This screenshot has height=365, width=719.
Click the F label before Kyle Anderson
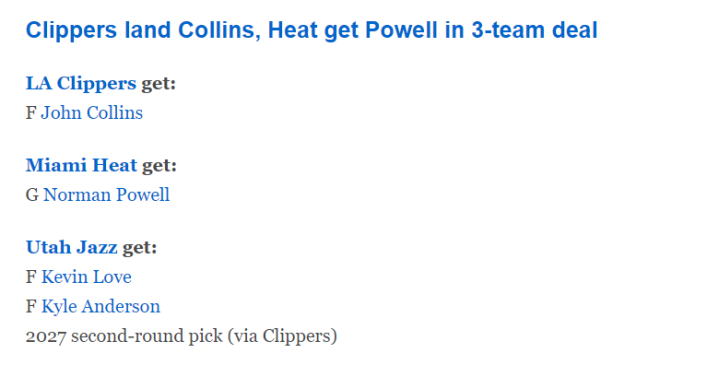point(31,306)
